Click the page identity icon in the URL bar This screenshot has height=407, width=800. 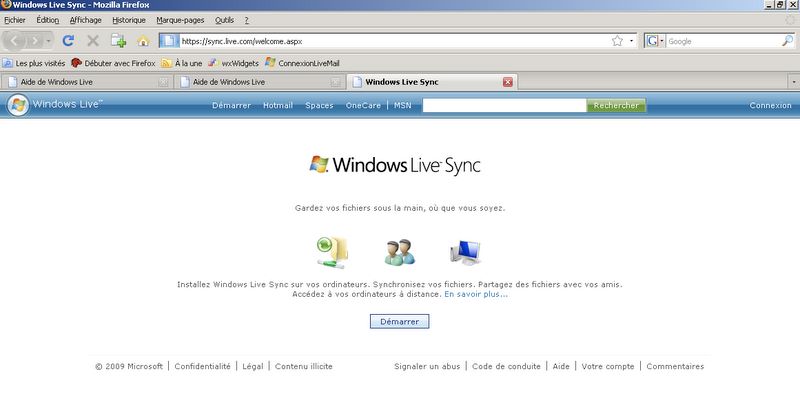[169, 41]
